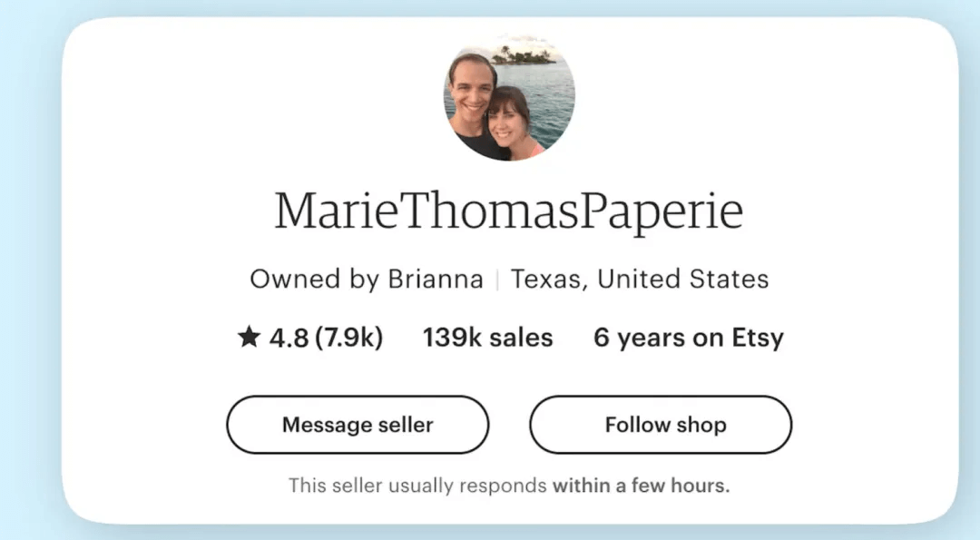Click the MarieThomasPaperie shop name

point(508,211)
